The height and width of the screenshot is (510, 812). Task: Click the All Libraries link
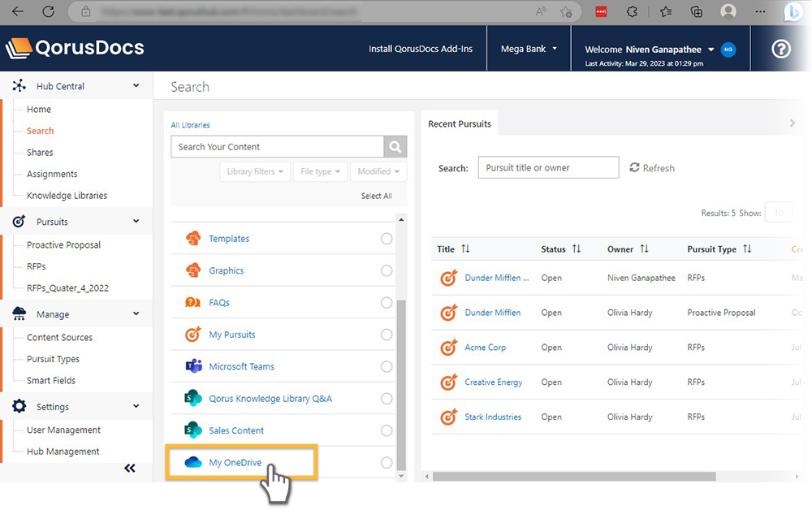[191, 125]
